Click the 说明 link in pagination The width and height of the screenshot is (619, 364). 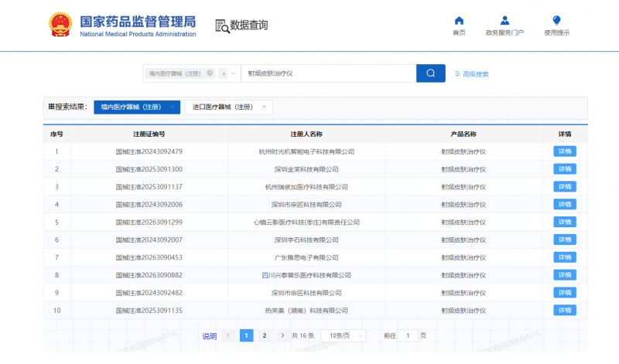[x=209, y=336]
